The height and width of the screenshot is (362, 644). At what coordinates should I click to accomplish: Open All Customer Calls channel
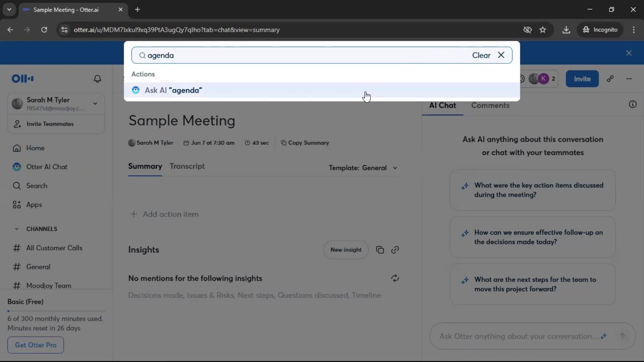pyautogui.click(x=54, y=248)
